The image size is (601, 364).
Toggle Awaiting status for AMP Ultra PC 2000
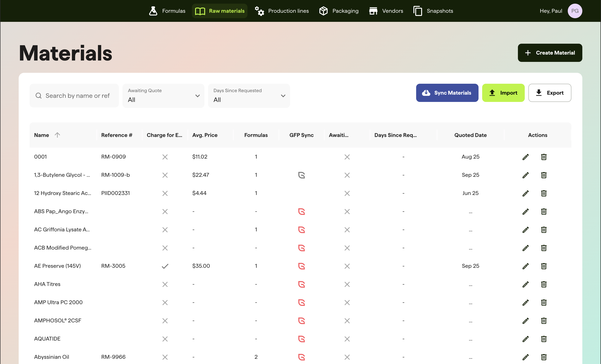[x=347, y=303]
